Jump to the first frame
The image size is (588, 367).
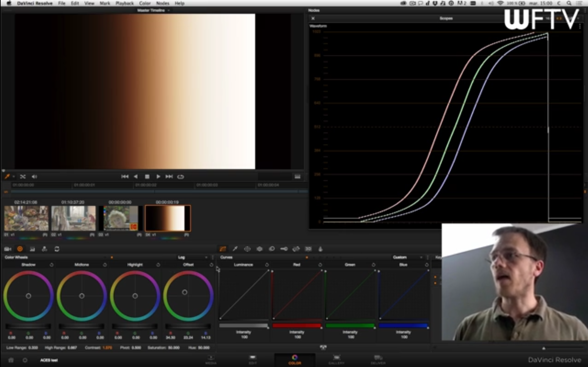coord(125,176)
